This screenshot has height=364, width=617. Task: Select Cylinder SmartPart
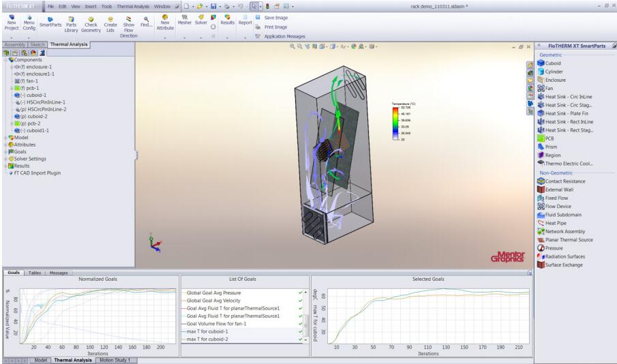pyautogui.click(x=550, y=72)
